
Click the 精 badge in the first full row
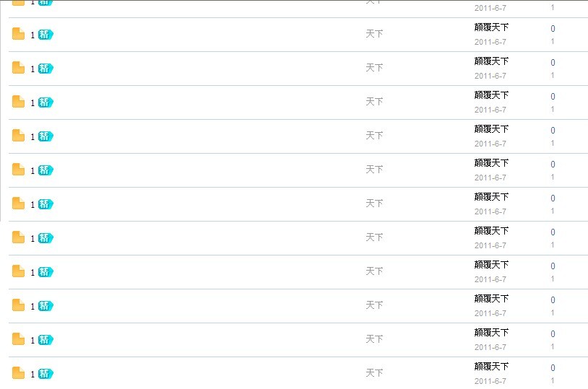tap(46, 35)
